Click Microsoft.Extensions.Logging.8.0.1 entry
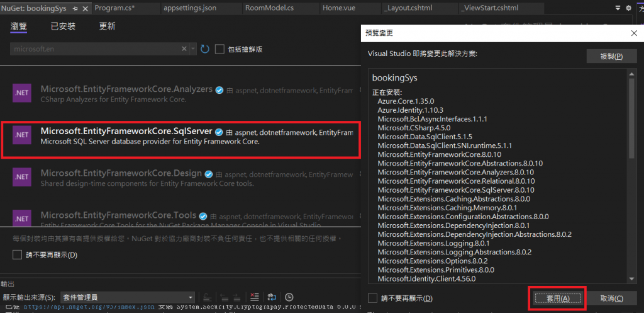This screenshot has height=313, width=644. click(x=433, y=243)
